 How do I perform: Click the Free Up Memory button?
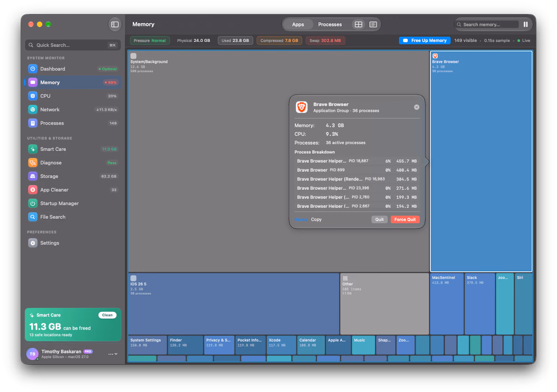[425, 41]
